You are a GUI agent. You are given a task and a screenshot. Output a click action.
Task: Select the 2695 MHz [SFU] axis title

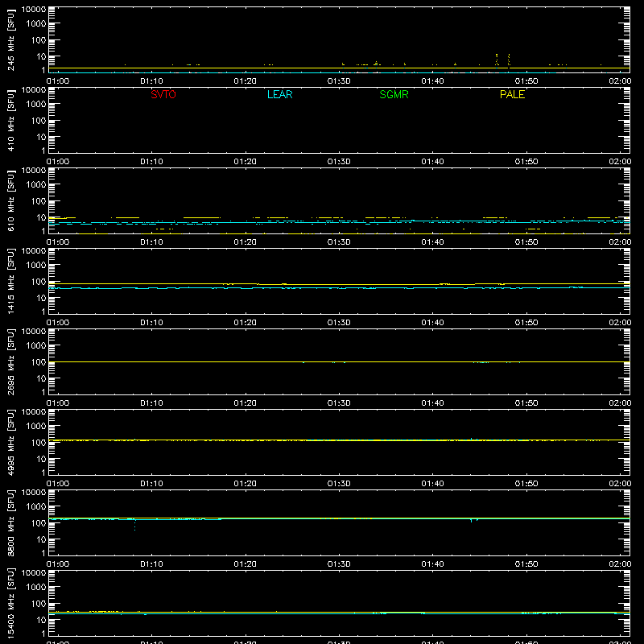10,361
